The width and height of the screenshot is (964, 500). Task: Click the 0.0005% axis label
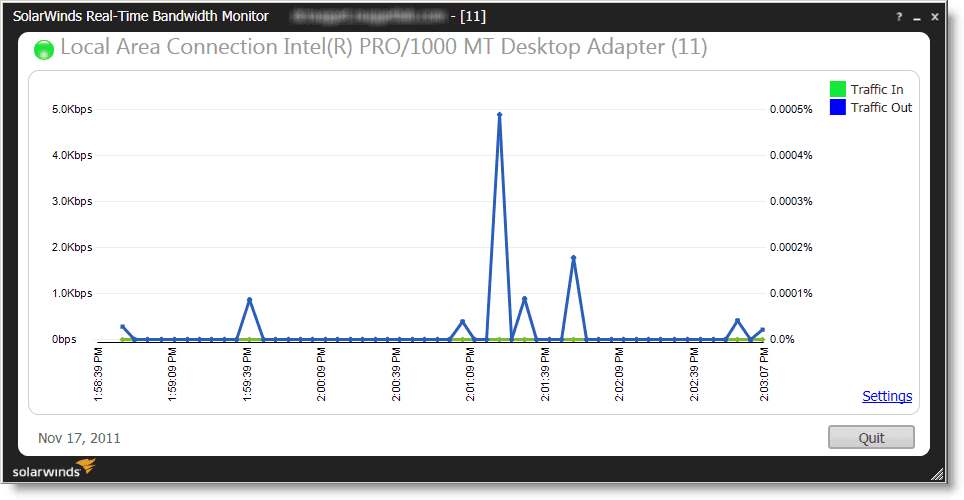tap(791, 109)
